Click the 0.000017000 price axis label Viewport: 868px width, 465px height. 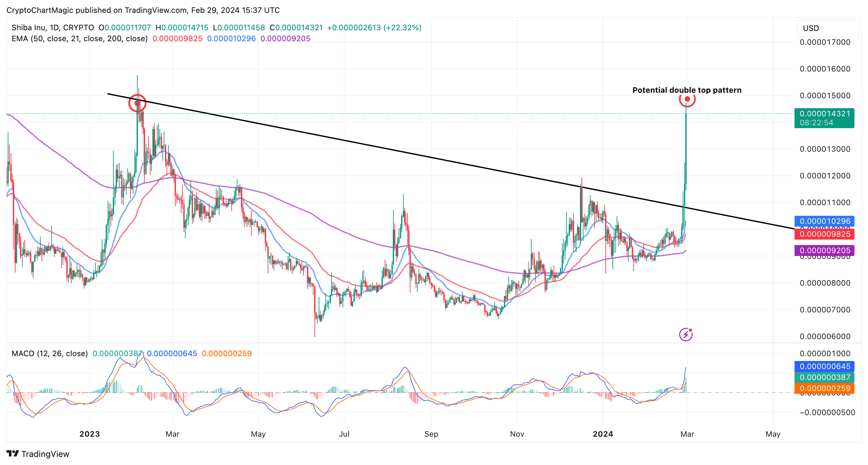[x=825, y=42]
